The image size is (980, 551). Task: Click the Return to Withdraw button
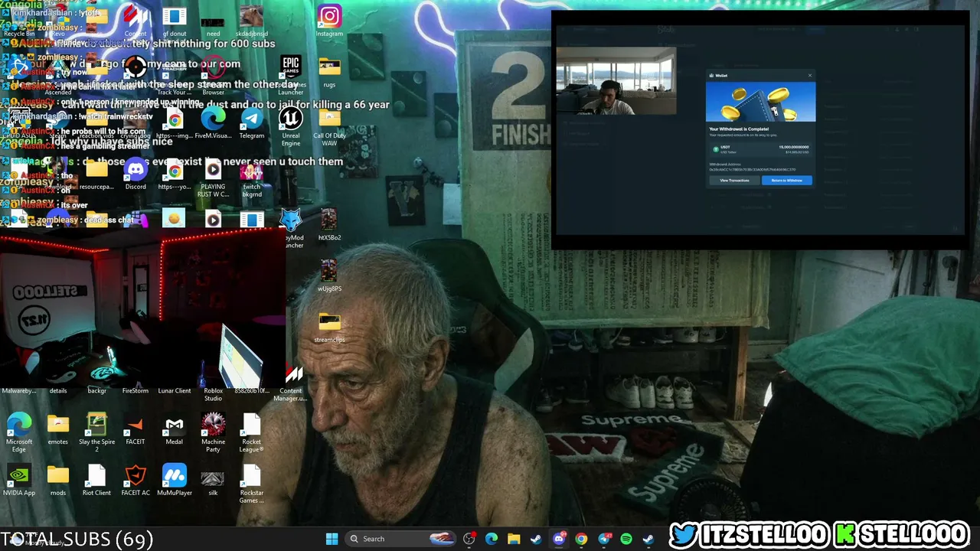coord(786,181)
